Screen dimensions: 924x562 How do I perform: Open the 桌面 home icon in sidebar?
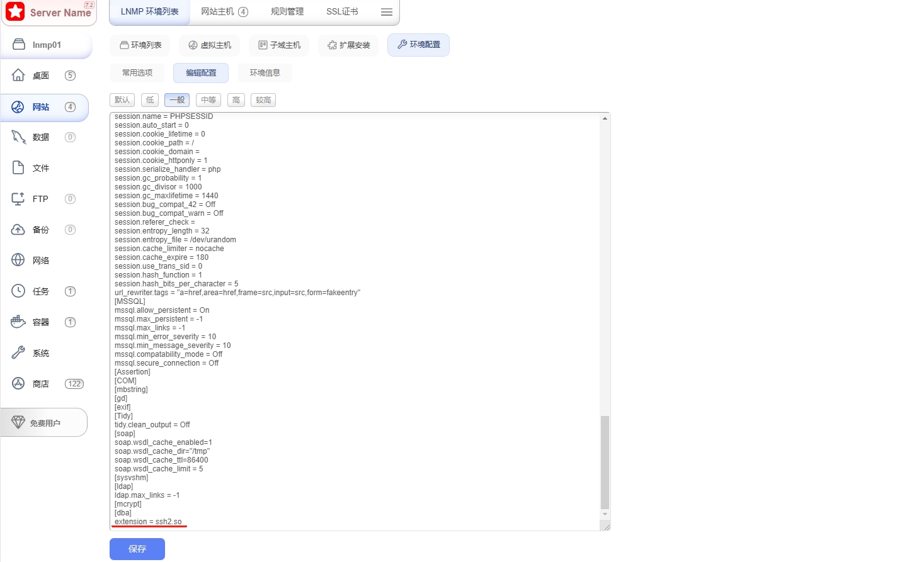click(19, 76)
